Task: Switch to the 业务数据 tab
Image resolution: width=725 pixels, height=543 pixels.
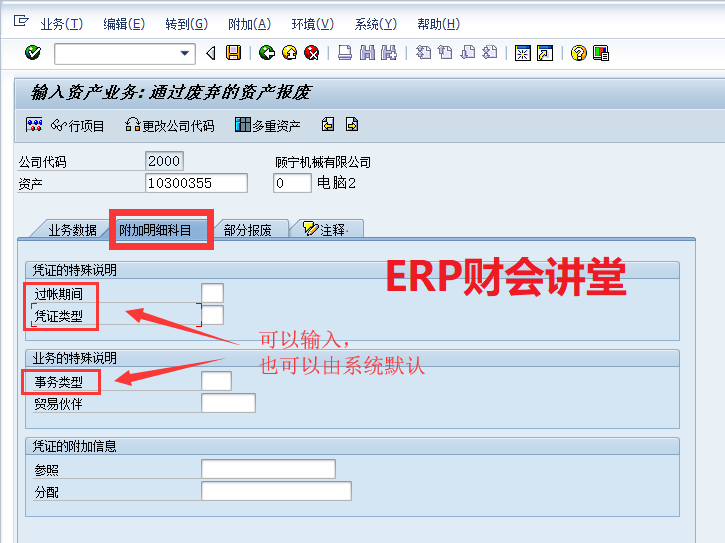Action: click(x=72, y=230)
